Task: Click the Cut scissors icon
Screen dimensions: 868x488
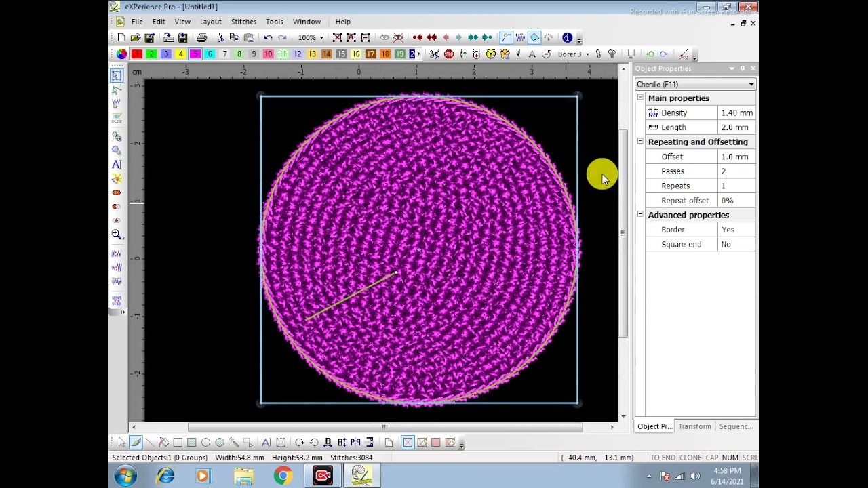Action: [220, 38]
